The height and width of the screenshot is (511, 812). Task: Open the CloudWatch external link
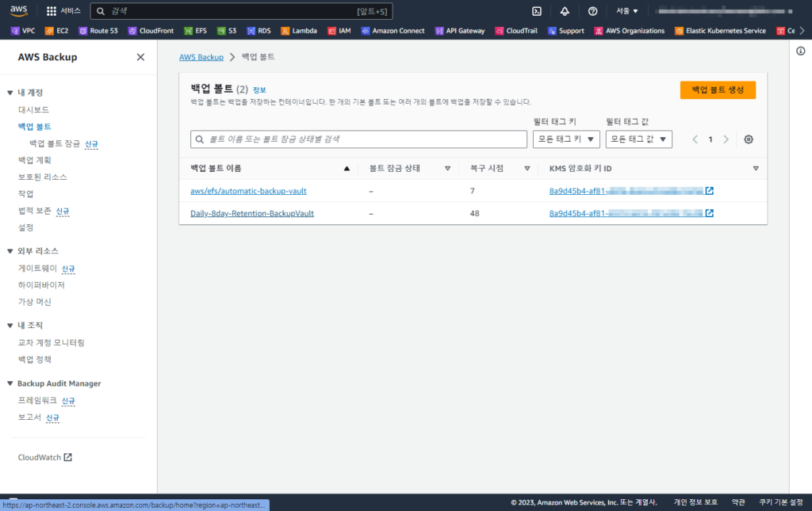click(x=44, y=457)
